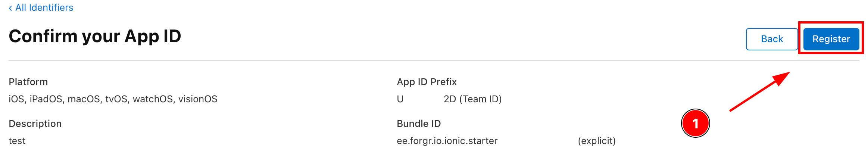Click the description value "test"
868x159 pixels.
click(17, 141)
